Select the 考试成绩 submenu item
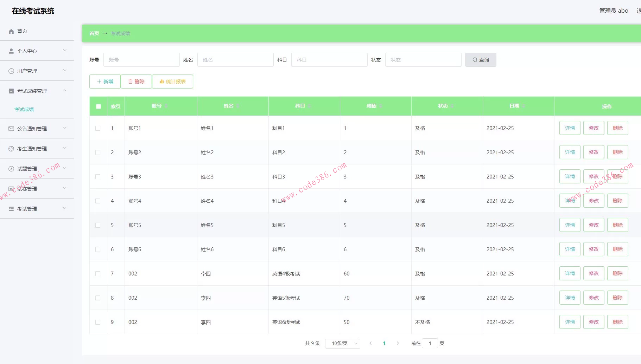Screen dimensions: 641x364 (x=24, y=110)
